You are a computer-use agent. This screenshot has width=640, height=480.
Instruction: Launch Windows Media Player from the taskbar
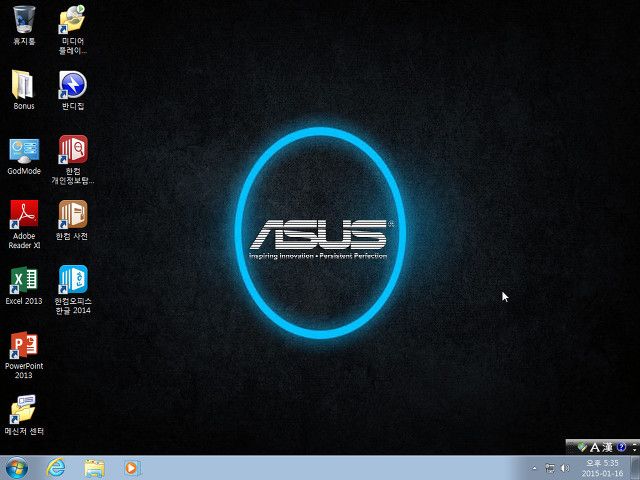click(x=132, y=468)
